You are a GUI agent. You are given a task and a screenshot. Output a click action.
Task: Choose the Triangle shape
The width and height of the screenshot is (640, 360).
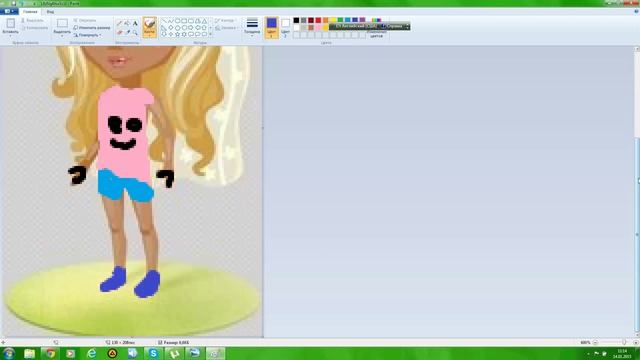204,21
